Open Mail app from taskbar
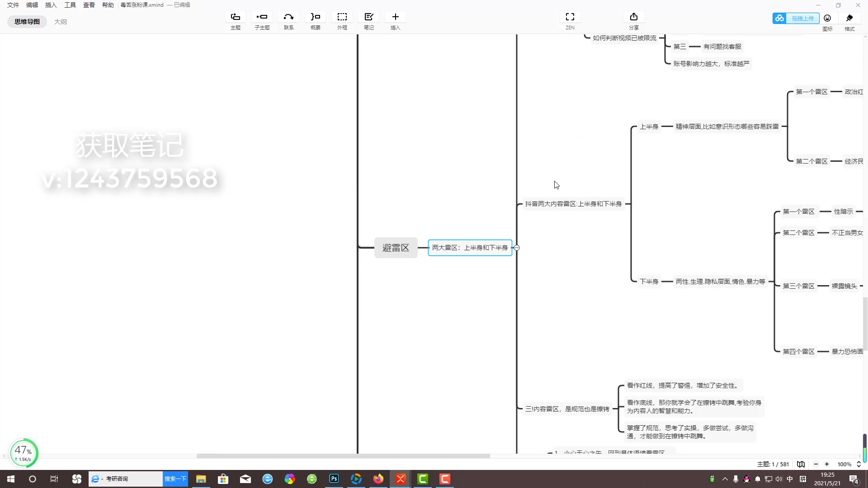 click(x=245, y=479)
